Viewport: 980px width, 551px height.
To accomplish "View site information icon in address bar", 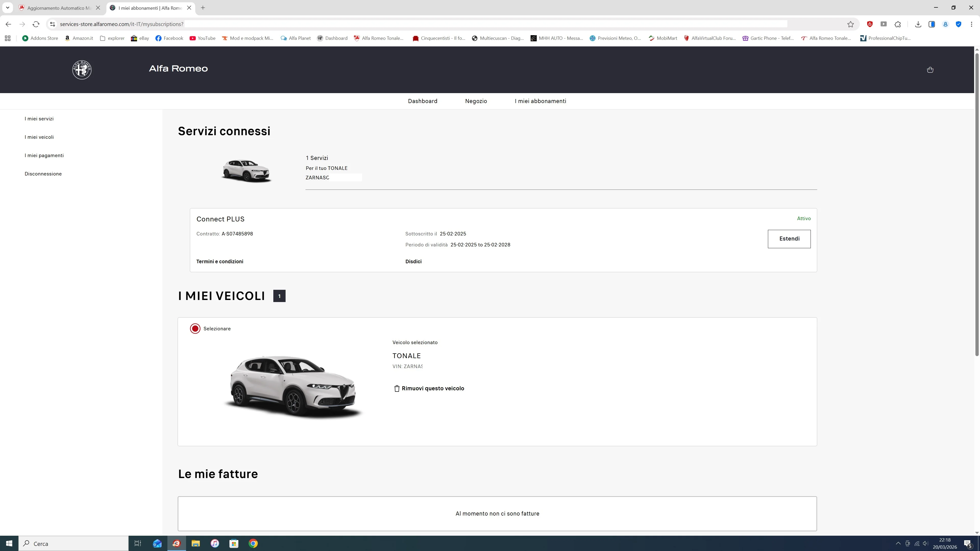I will click(x=53, y=24).
